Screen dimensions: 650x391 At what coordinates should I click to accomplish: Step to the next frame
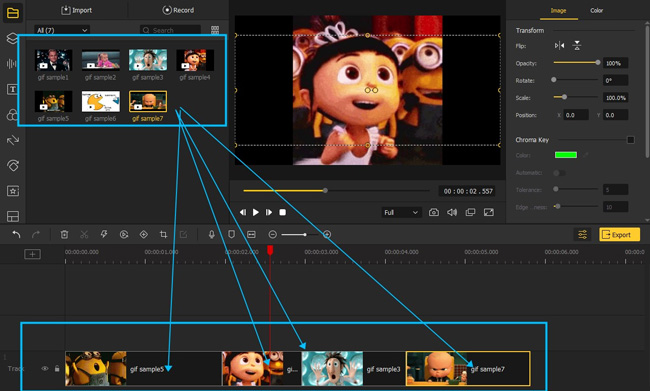[269, 212]
